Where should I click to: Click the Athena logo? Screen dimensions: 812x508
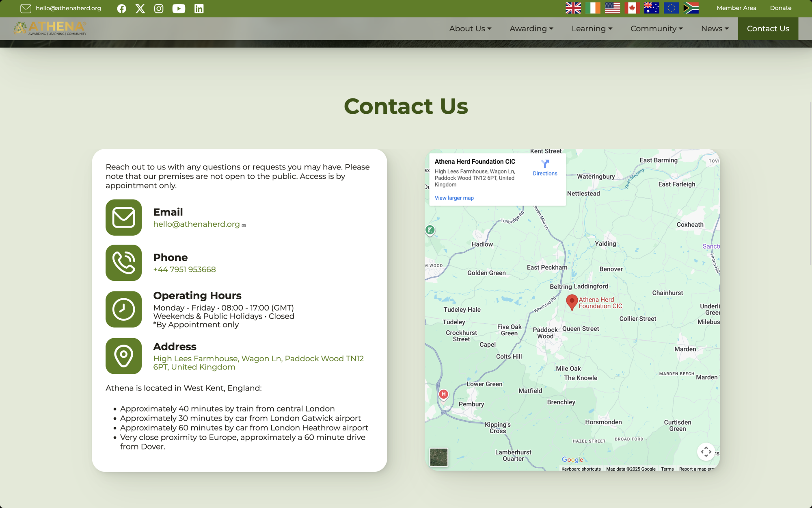click(x=50, y=28)
